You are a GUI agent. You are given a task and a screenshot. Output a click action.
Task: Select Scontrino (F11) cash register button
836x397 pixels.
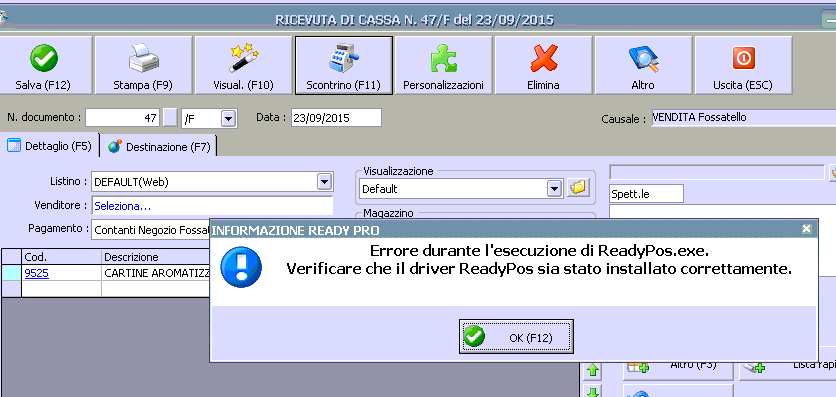click(343, 65)
